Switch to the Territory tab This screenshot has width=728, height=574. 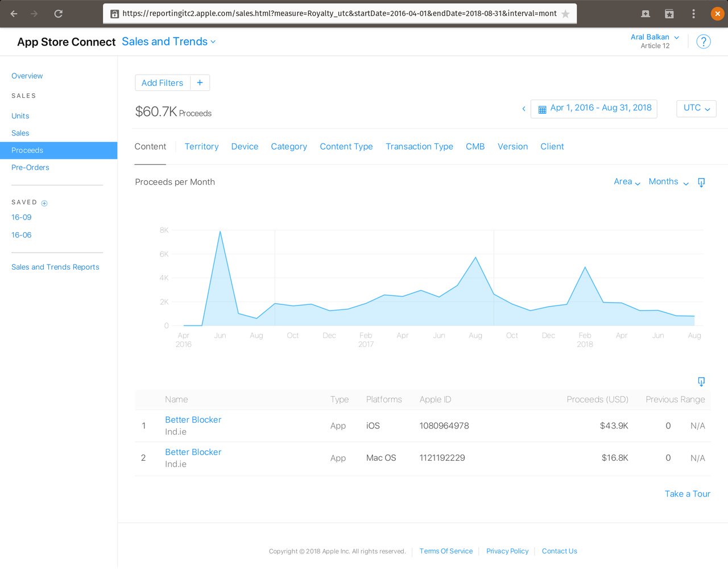(x=201, y=147)
